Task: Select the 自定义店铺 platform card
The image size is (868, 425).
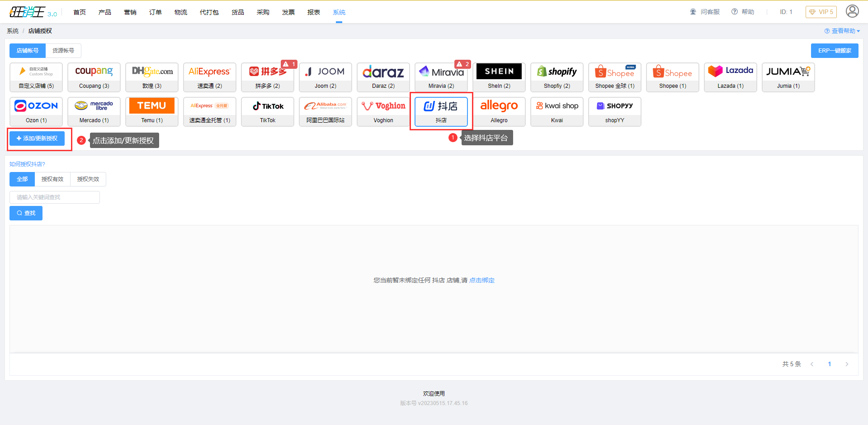Action: pyautogui.click(x=36, y=77)
